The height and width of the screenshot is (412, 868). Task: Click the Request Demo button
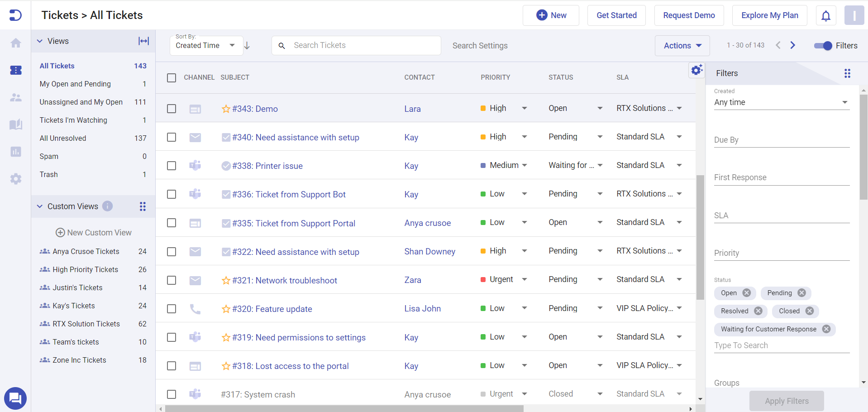tap(688, 15)
